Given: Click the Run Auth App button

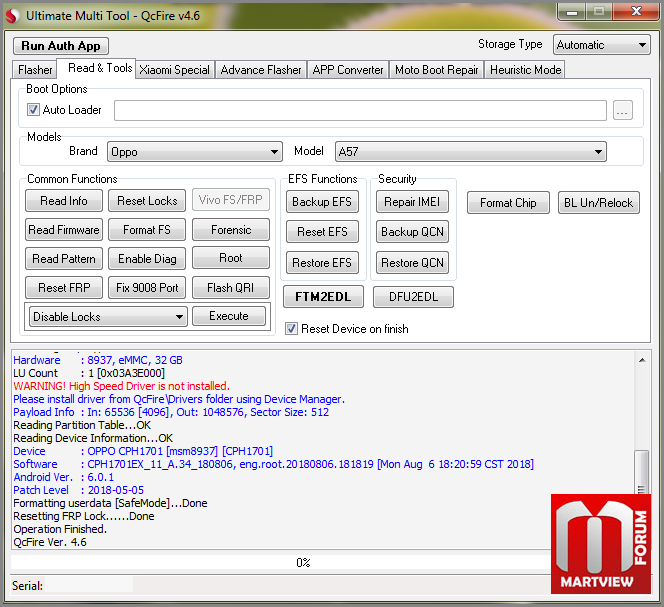Looking at the screenshot, I should click(61, 46).
